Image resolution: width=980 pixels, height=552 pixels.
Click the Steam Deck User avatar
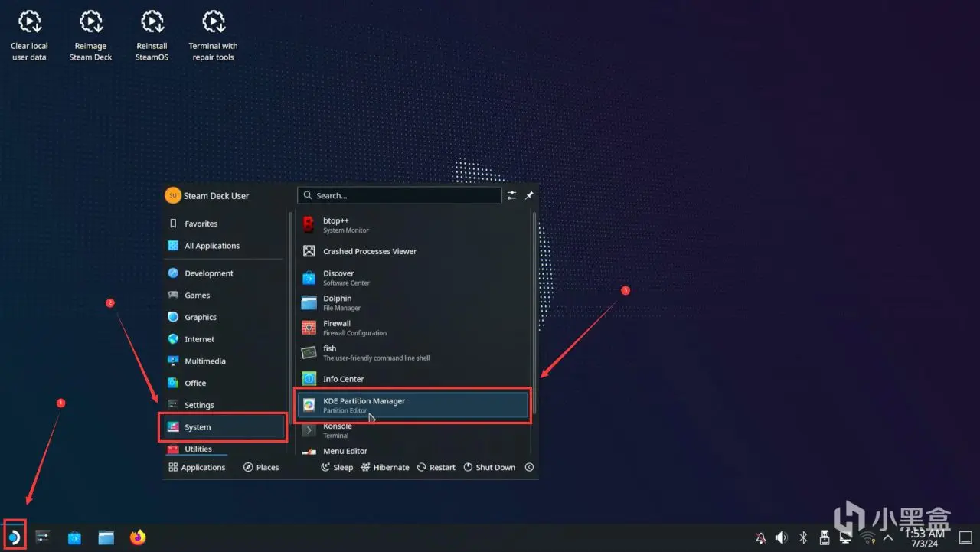[172, 195]
